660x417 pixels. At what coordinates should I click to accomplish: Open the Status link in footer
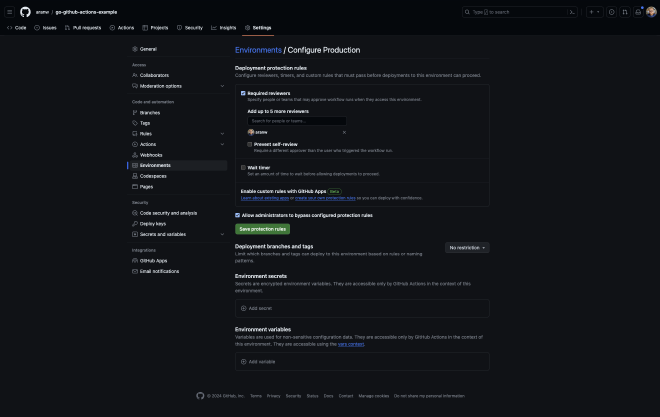312,396
